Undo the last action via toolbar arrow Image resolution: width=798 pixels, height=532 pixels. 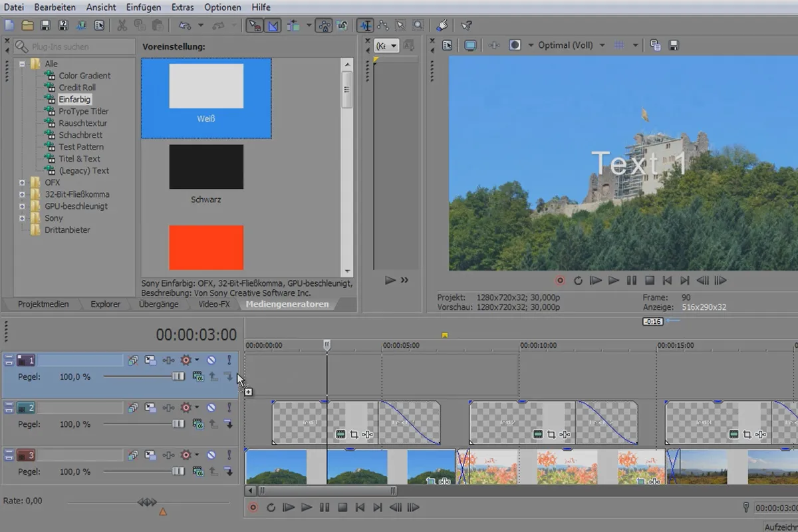pos(184,25)
